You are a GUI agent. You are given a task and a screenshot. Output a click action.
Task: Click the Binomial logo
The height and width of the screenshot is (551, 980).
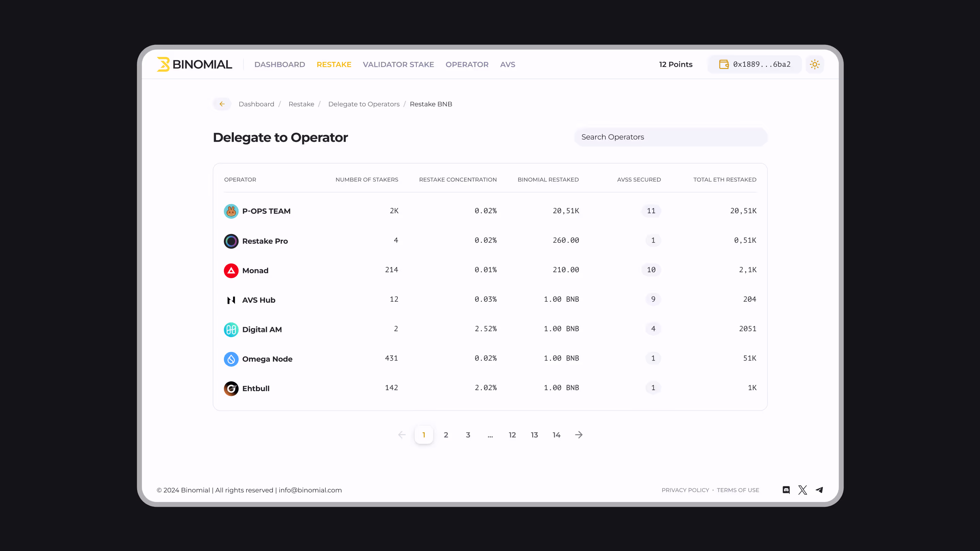tap(194, 64)
